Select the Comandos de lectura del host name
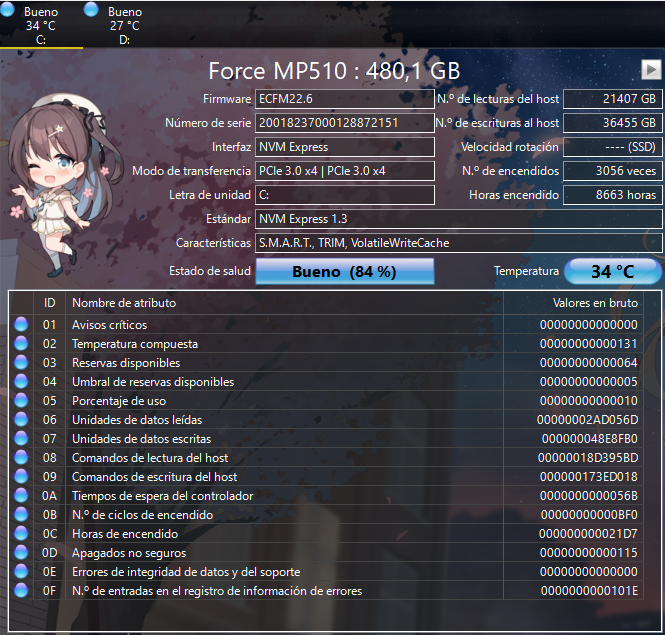Viewport: 665px width, 635px height. (150, 458)
